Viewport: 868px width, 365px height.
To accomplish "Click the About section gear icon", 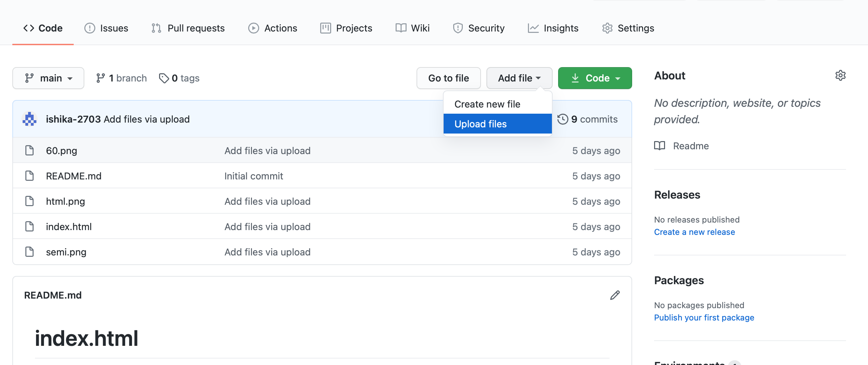I will tap(840, 75).
